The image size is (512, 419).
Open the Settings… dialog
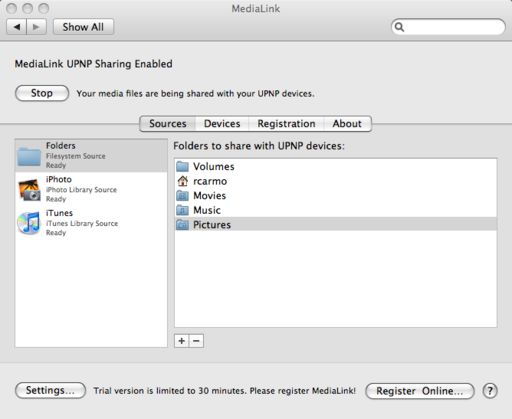50,390
